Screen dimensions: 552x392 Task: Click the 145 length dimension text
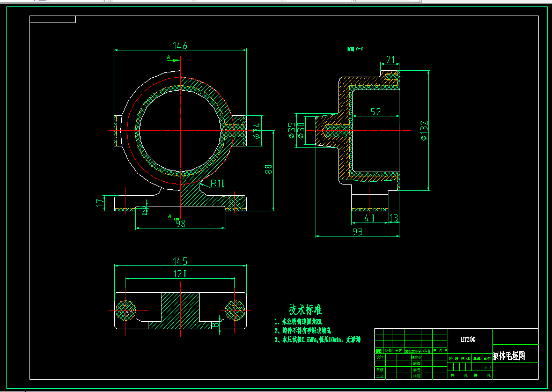(x=180, y=262)
